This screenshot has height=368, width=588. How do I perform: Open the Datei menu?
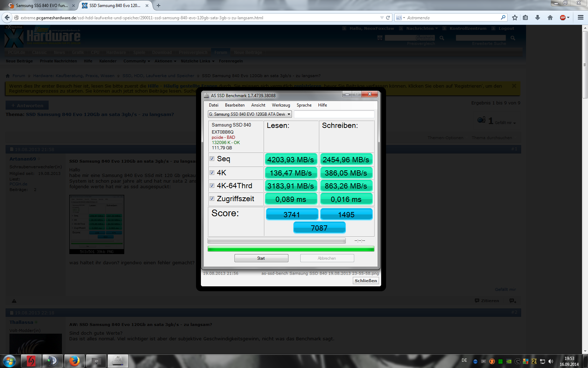(213, 105)
